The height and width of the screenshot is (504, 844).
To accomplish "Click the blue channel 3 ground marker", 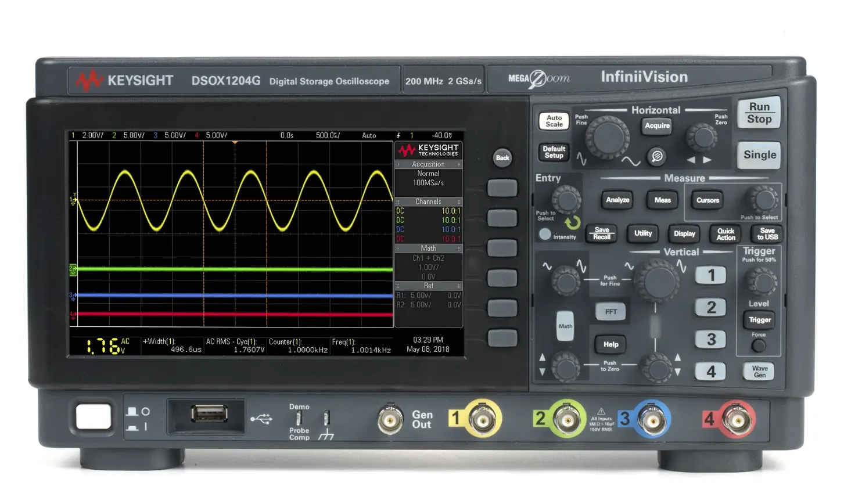I will [x=73, y=296].
